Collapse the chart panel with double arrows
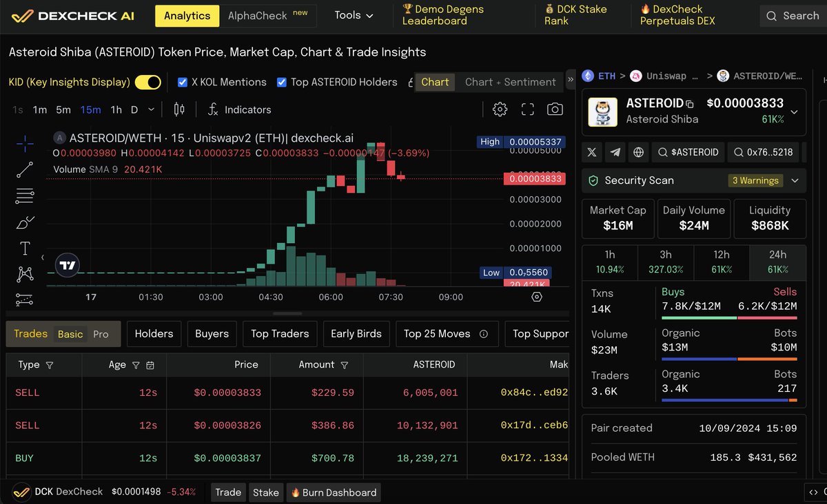The image size is (827, 504). (x=571, y=80)
